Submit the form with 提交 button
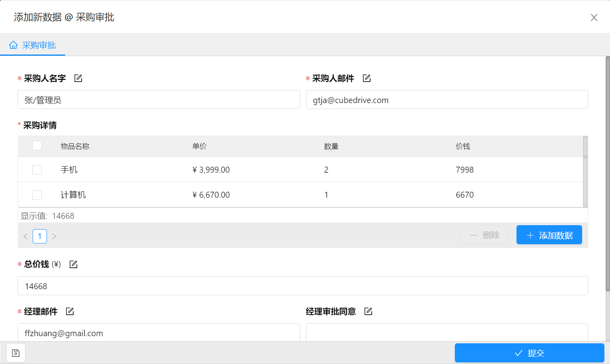The height and width of the screenshot is (364, 610). point(530,353)
